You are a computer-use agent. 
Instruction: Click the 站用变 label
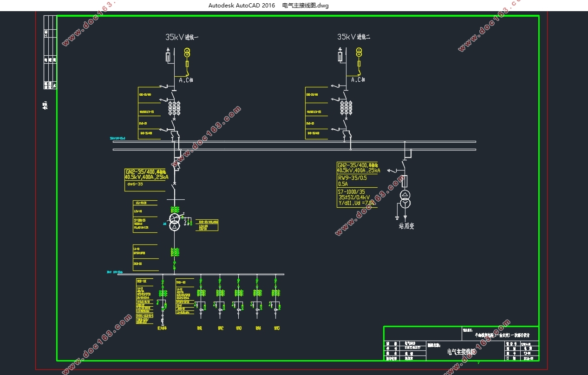pyautogui.click(x=406, y=226)
